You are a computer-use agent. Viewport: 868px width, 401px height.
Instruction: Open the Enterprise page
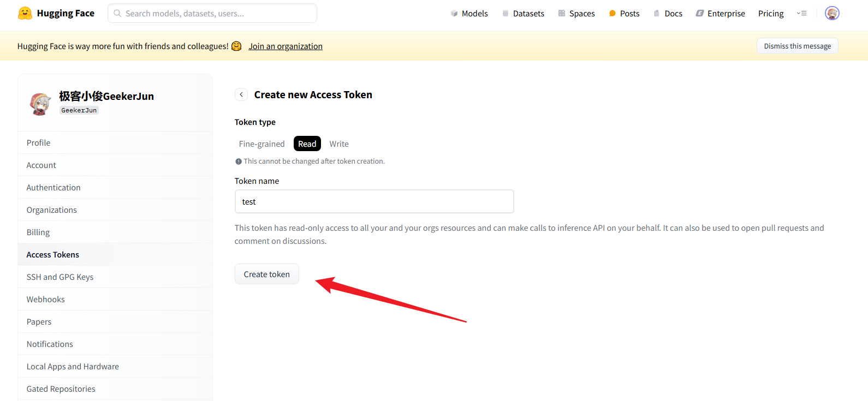coord(720,13)
